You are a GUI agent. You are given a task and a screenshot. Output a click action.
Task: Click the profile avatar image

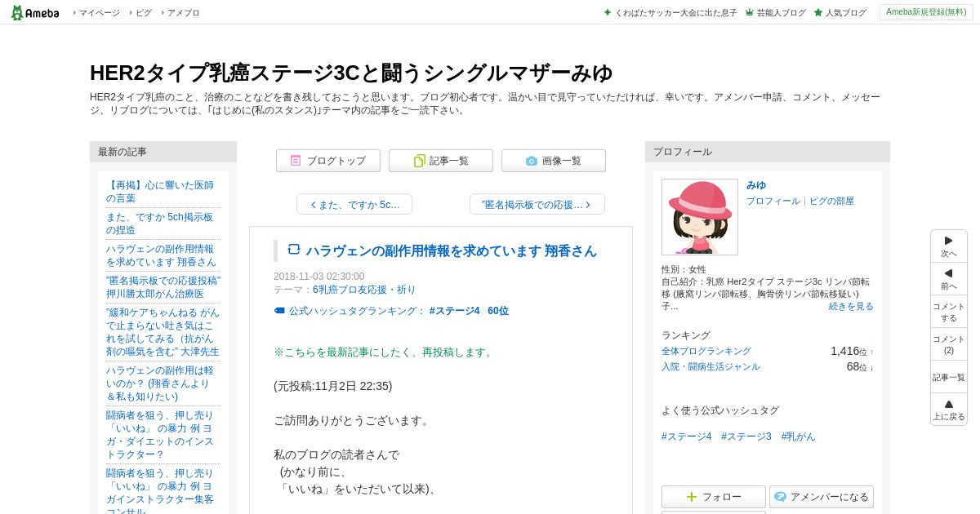700,217
